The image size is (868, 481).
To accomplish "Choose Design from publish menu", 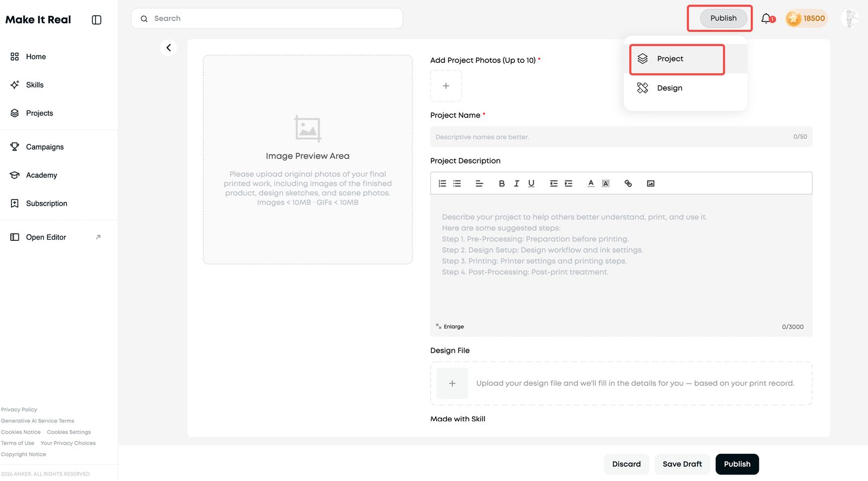I will 685,88.
